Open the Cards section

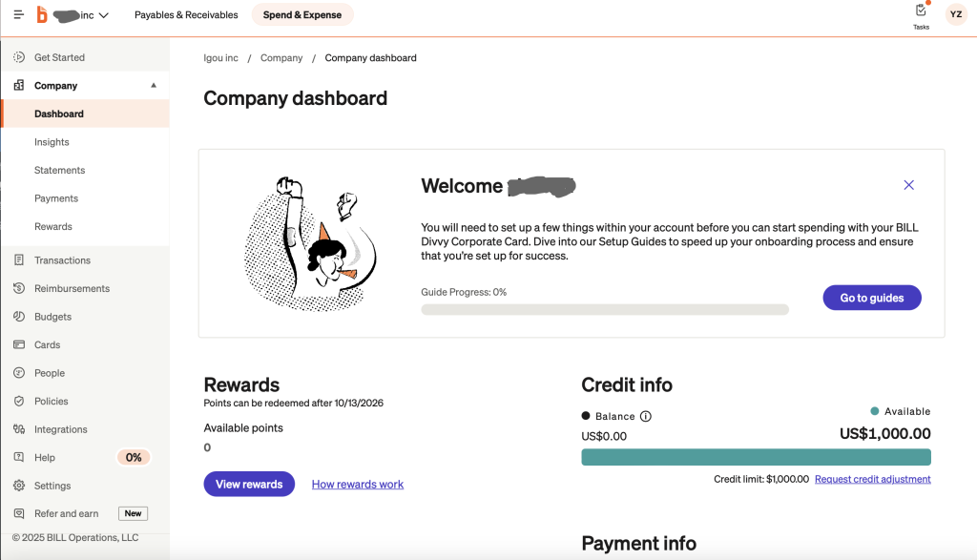coord(47,344)
